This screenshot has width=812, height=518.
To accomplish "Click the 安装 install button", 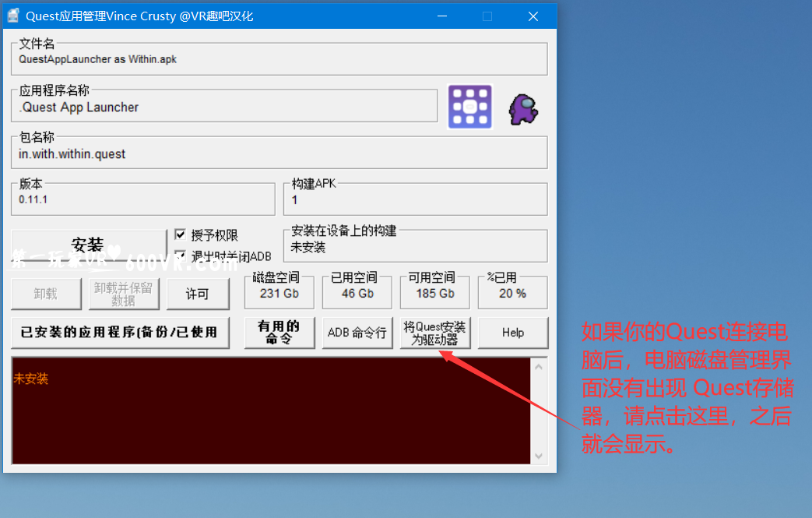I will (x=88, y=245).
